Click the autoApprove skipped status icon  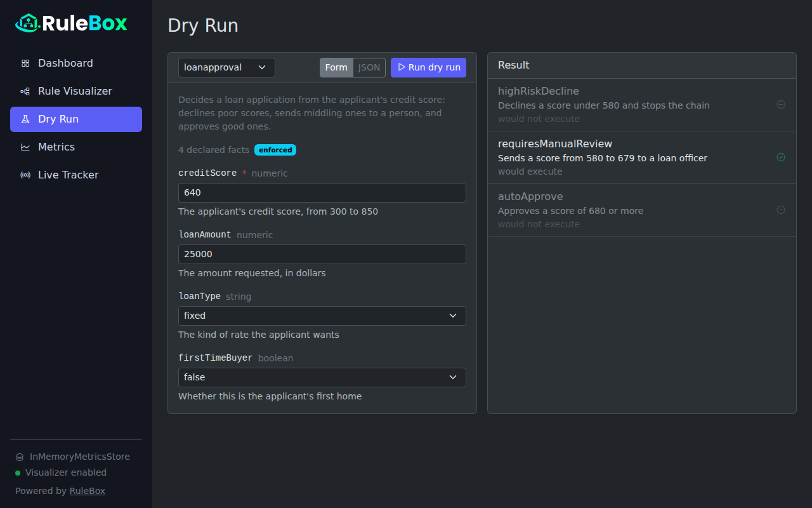tap(781, 210)
